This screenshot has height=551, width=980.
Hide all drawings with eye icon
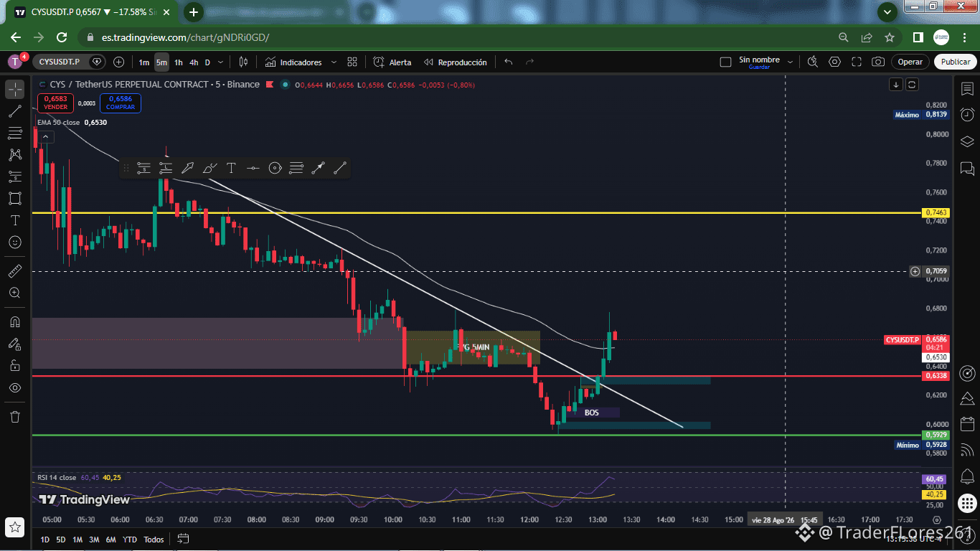[x=14, y=387]
